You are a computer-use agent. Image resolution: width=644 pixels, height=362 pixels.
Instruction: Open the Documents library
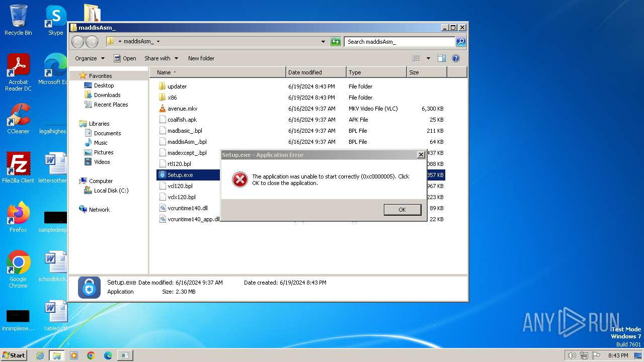(x=107, y=133)
